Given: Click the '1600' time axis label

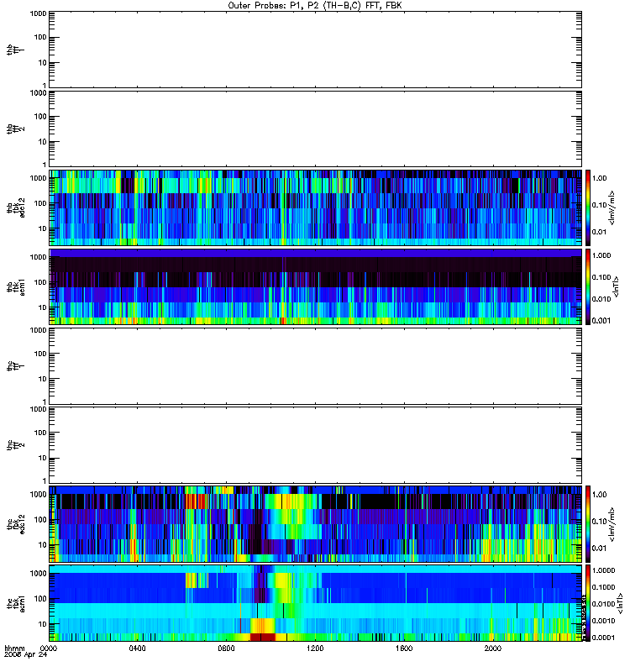Looking at the screenshot, I should 404,648.
